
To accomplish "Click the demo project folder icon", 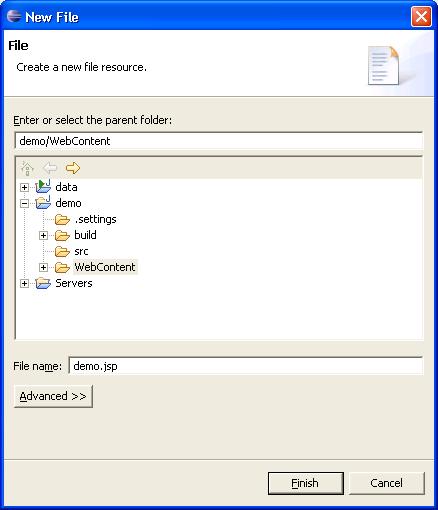I will coord(43,203).
